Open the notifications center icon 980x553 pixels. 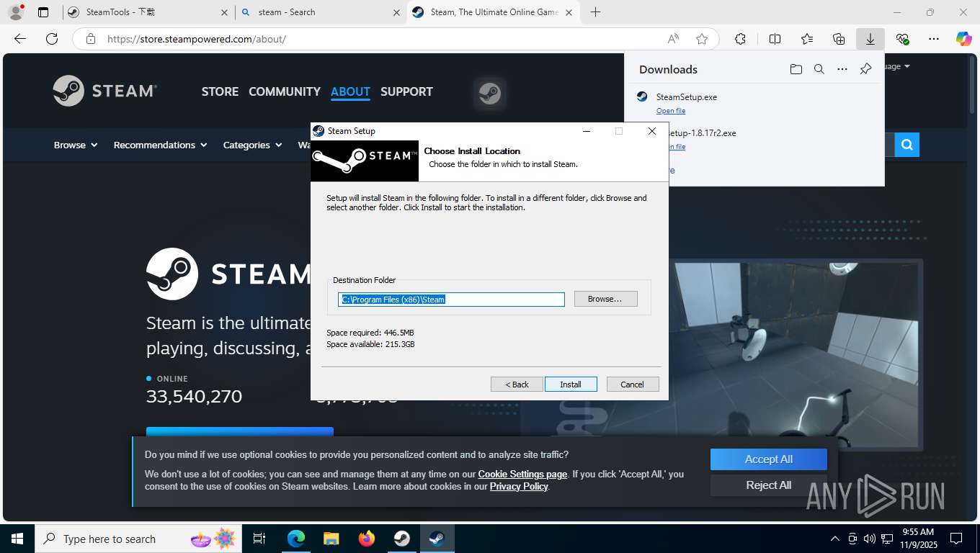[956, 539]
